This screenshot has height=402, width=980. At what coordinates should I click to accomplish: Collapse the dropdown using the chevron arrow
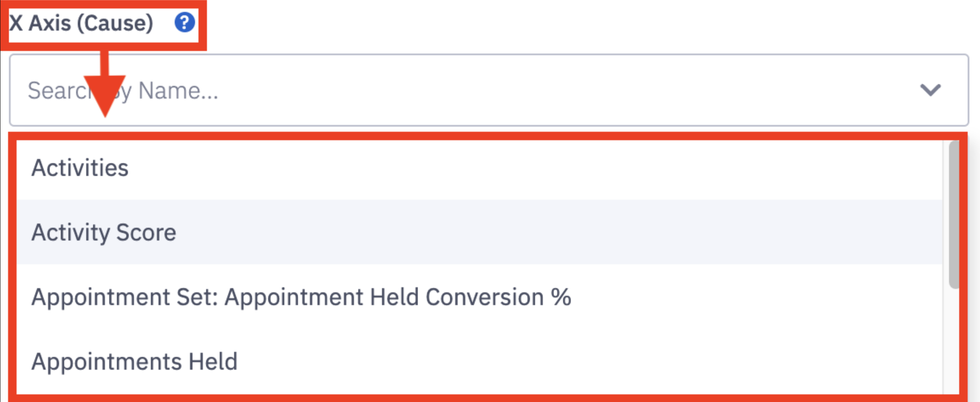click(931, 90)
